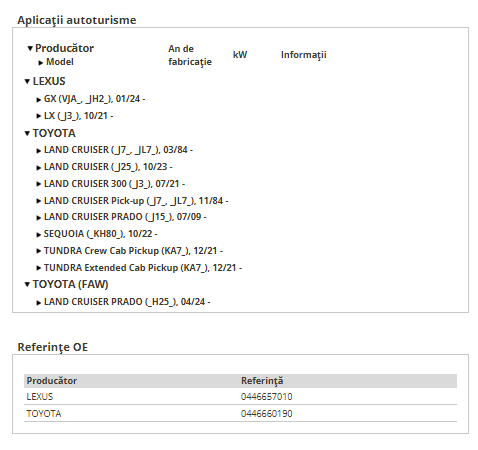Click the Informații column header
478x450 pixels.
pyautogui.click(x=303, y=55)
